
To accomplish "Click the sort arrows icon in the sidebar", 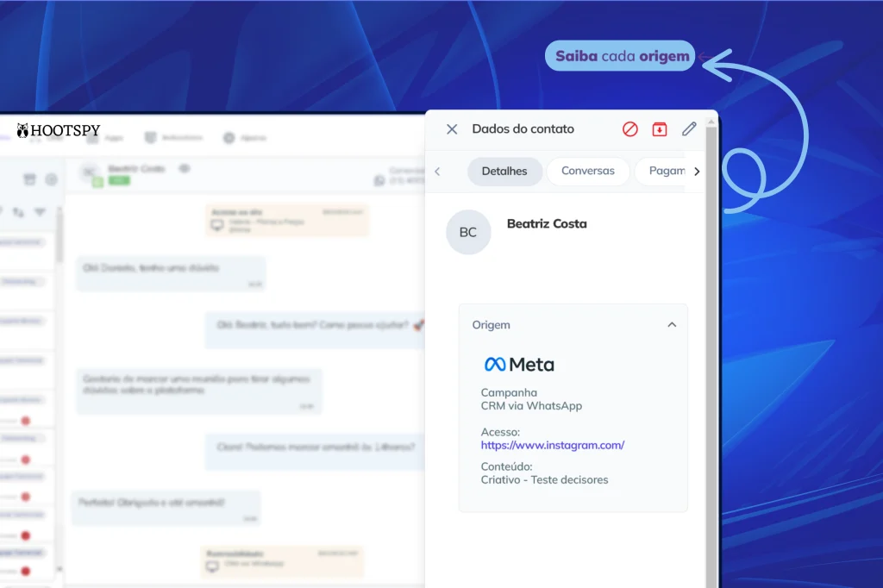I will point(18,212).
